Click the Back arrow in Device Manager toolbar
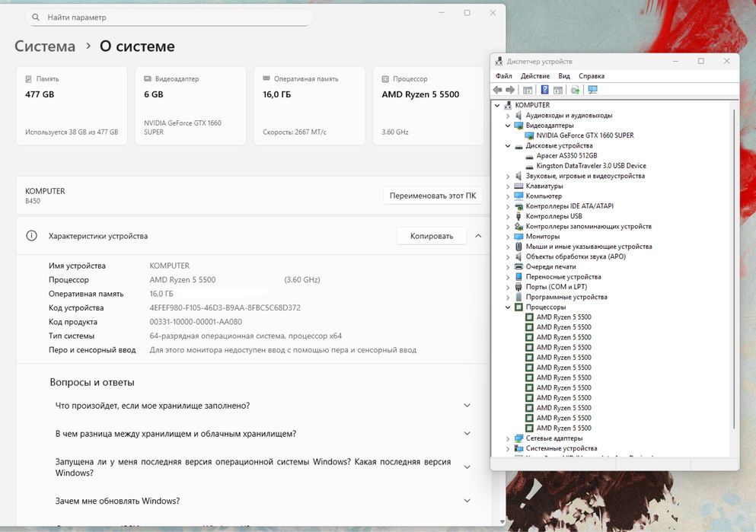The width and height of the screenshot is (756, 532). [498, 90]
